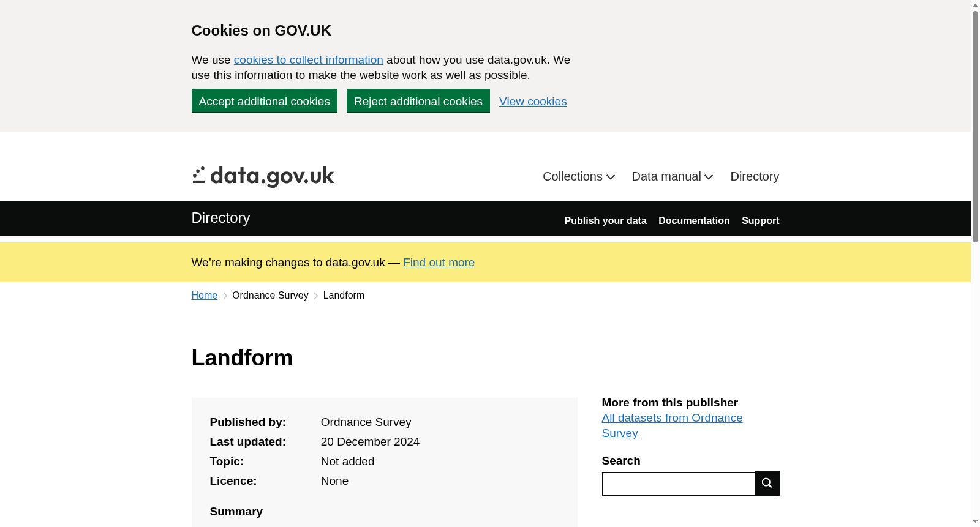
Task: Open All datasets from Ordnance Survey link
Action: [672, 425]
